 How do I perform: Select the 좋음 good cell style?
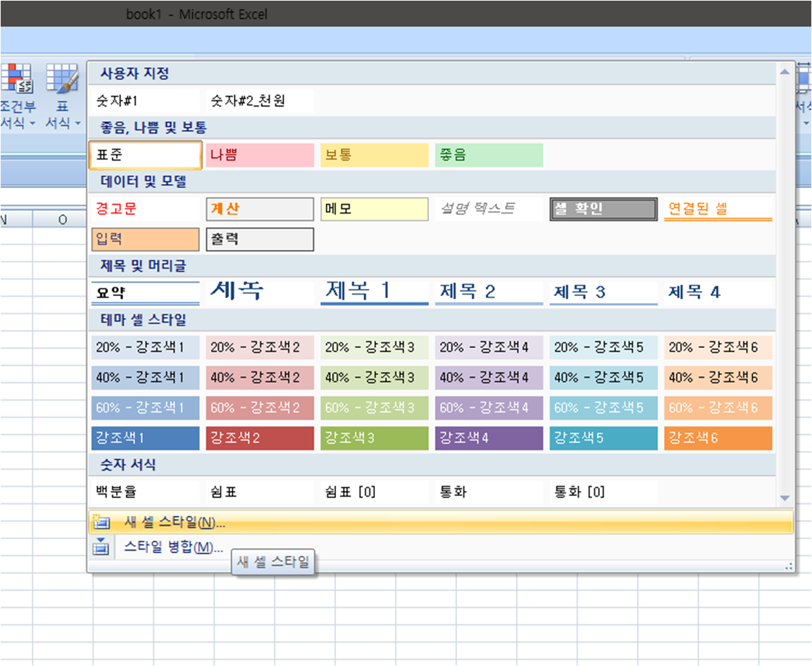coord(489,155)
